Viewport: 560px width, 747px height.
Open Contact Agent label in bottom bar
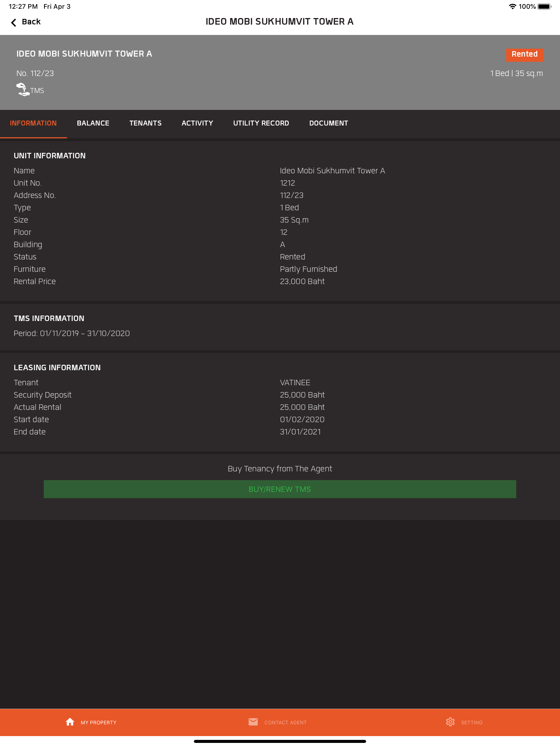(x=285, y=722)
